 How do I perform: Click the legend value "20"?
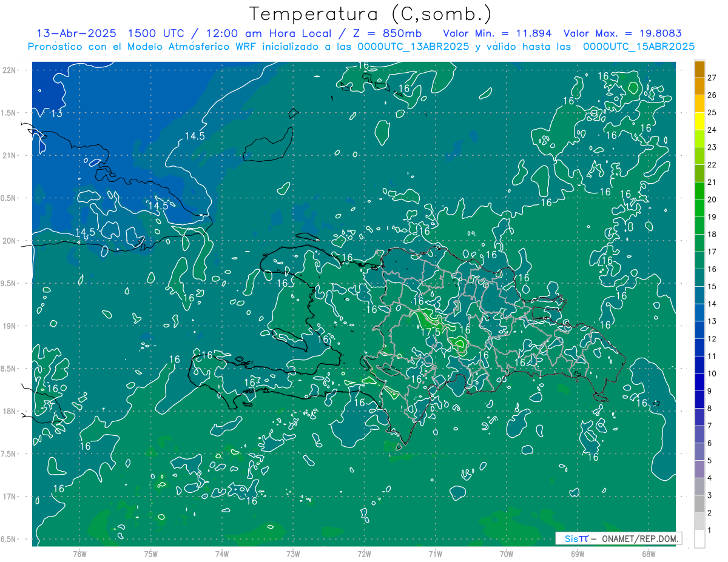point(712,199)
